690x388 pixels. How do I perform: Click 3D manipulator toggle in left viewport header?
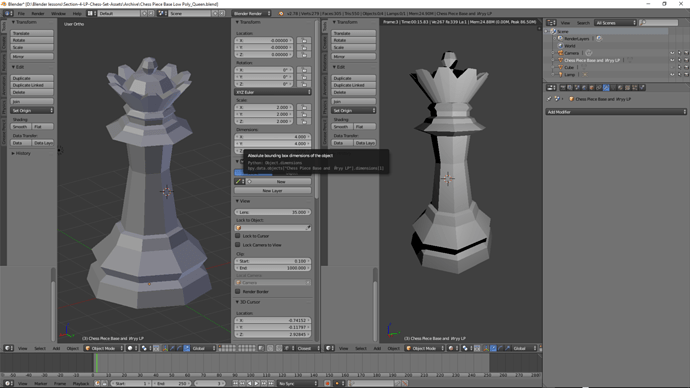[x=164, y=348]
